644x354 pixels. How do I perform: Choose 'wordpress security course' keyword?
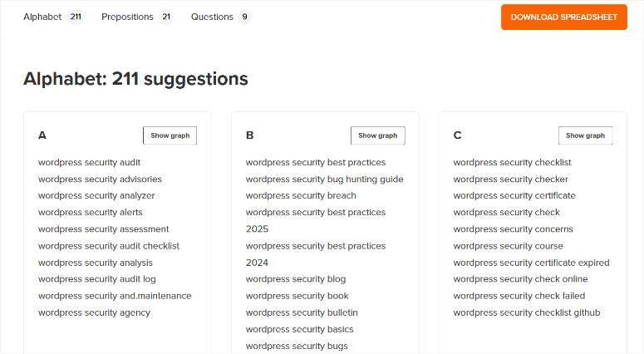(x=508, y=246)
